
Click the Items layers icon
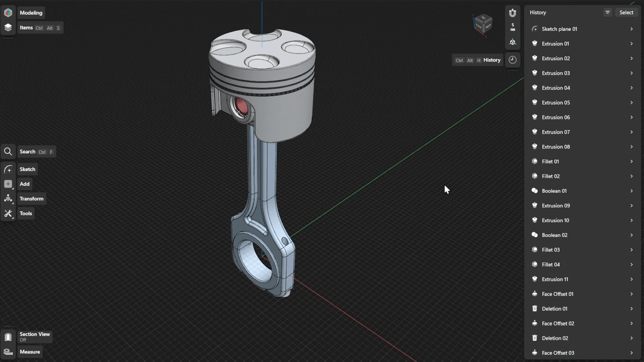point(8,27)
